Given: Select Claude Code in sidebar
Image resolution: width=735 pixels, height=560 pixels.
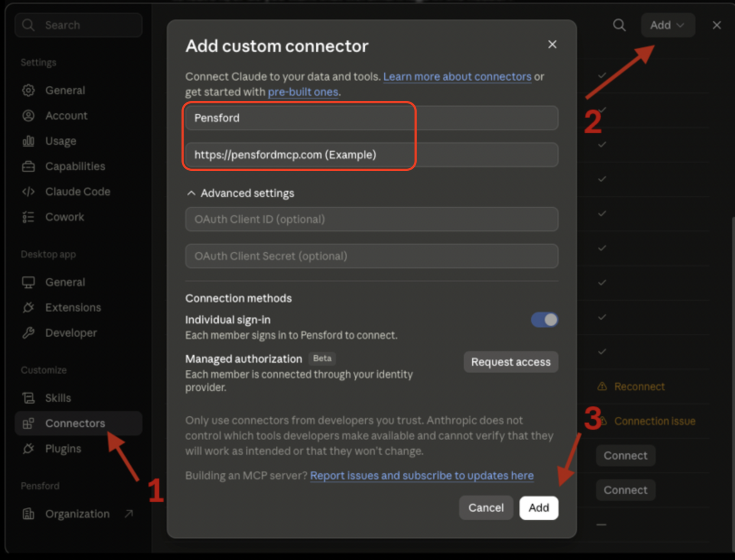Looking at the screenshot, I should click(x=78, y=192).
